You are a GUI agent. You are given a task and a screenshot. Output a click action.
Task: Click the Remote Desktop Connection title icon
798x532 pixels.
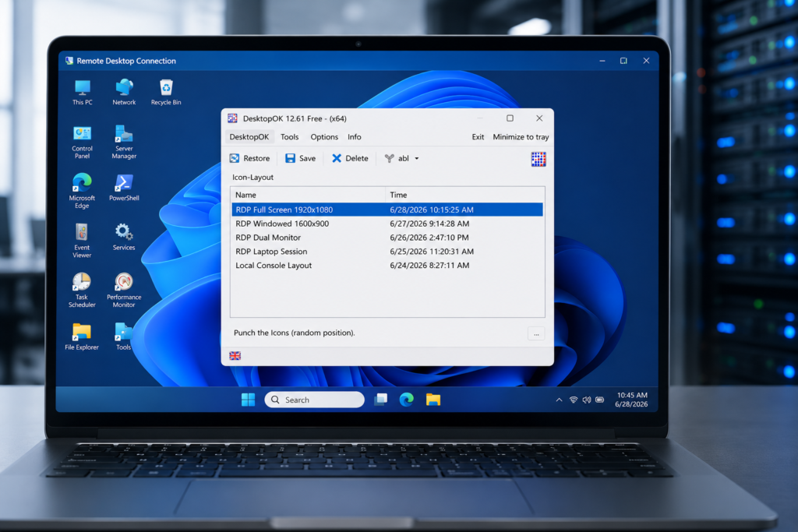coord(69,61)
